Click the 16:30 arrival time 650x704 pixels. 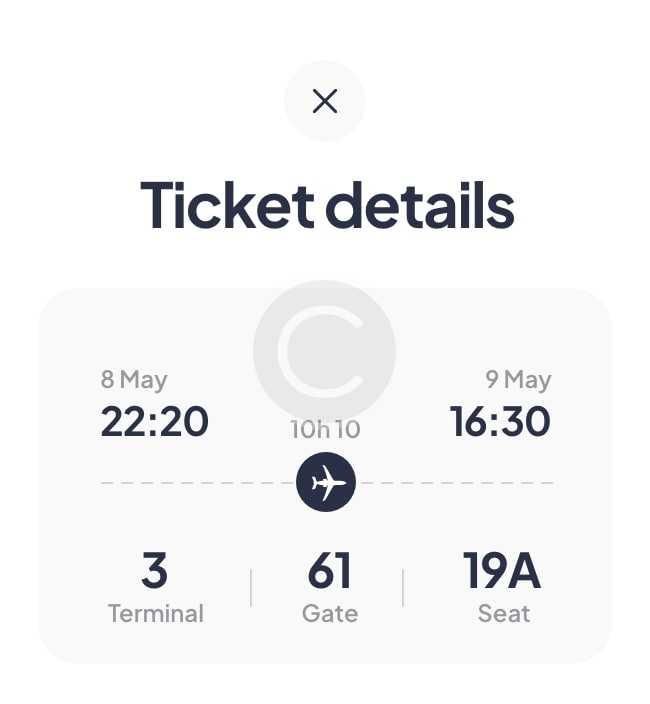500,422
